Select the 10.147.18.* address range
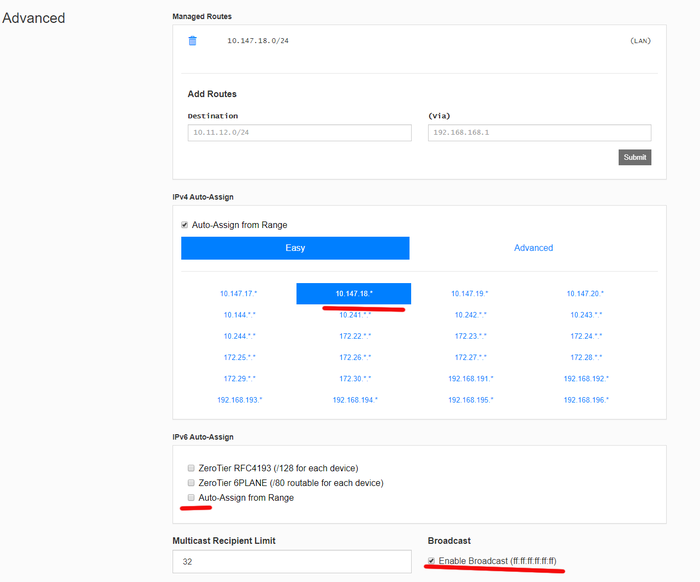Viewport: 700px width, 582px height. tap(353, 294)
